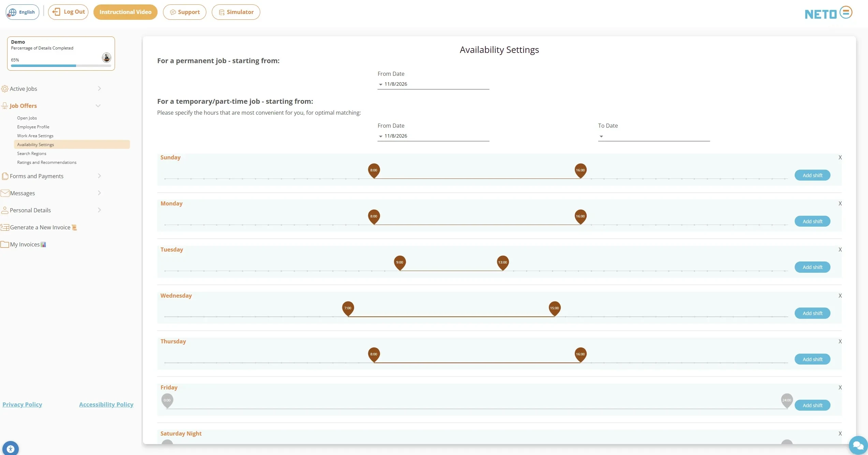
Task: Add shift to Sunday
Action: point(812,175)
